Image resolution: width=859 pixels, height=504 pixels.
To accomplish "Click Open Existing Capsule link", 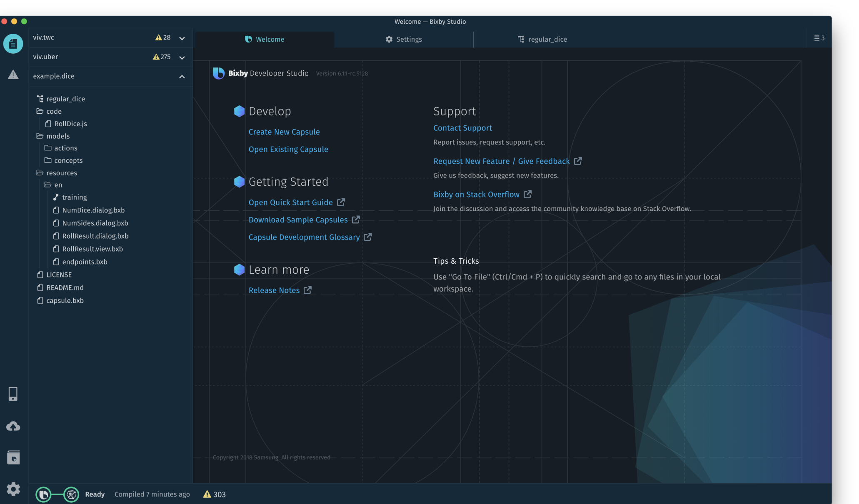I will tap(288, 150).
